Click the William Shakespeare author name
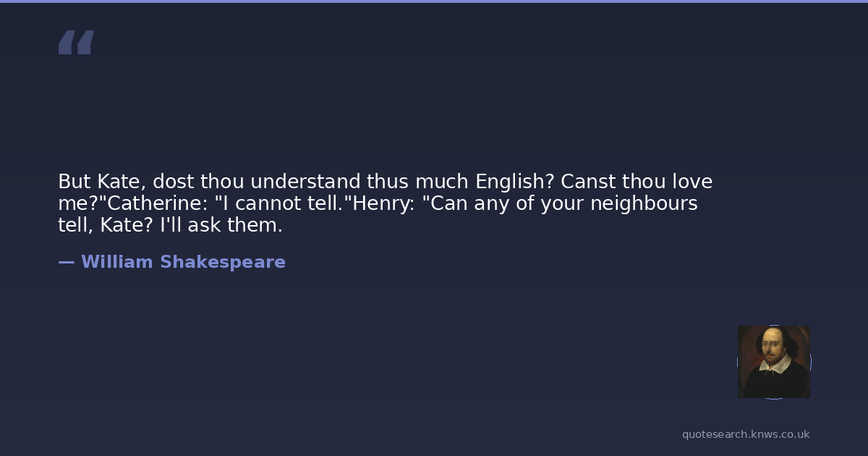This screenshot has height=456, width=868. (x=183, y=262)
